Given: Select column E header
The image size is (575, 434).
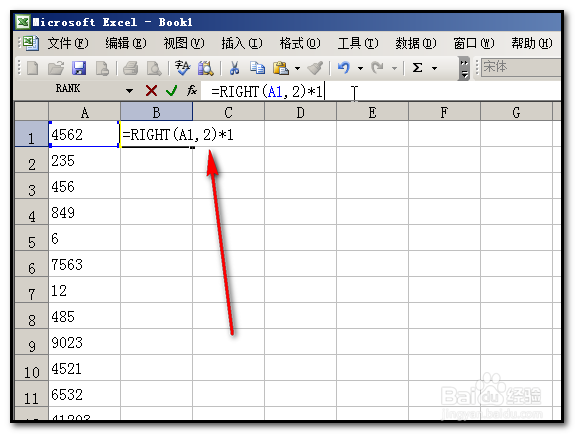Looking at the screenshot, I should coord(372,112).
